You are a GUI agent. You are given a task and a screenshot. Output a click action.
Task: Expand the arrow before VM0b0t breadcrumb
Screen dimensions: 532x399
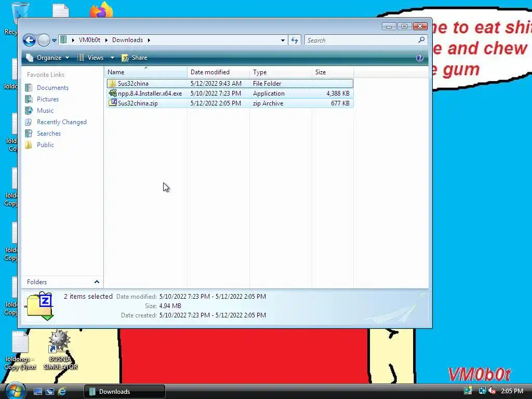click(x=73, y=40)
